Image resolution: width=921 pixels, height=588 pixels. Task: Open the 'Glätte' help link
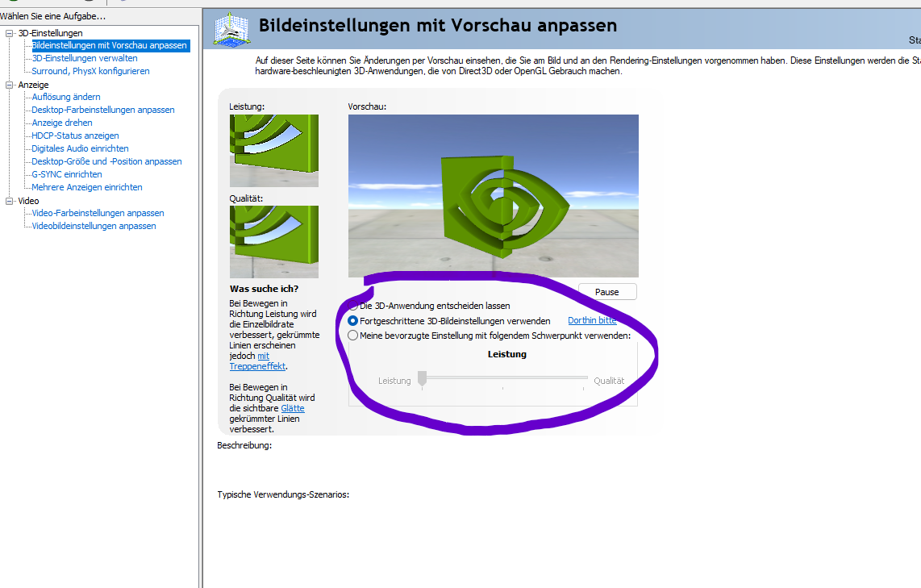pyautogui.click(x=293, y=408)
